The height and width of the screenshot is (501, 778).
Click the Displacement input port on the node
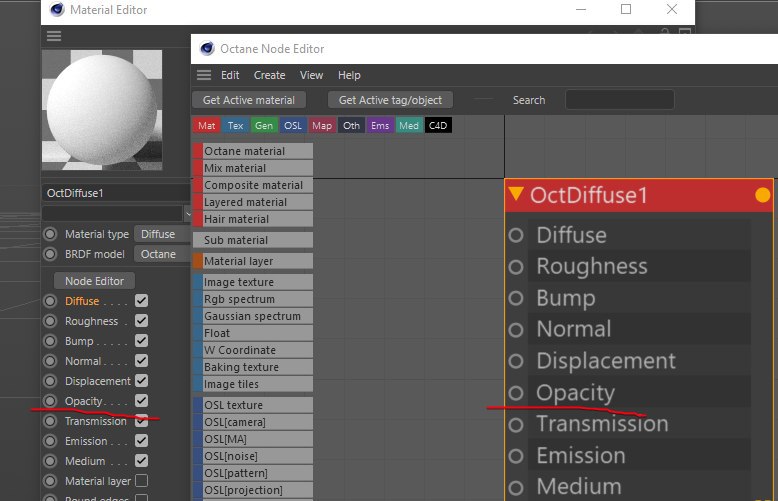pyautogui.click(x=516, y=361)
